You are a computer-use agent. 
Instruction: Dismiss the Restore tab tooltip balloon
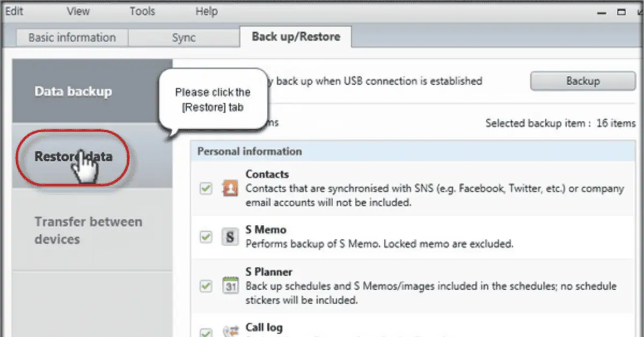(213, 99)
